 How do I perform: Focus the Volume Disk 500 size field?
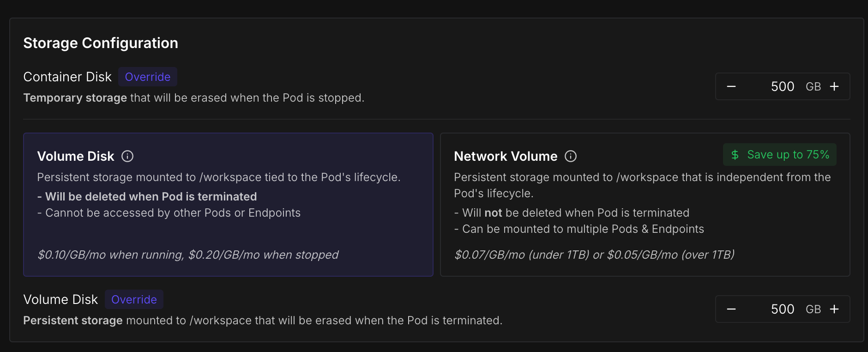click(782, 310)
